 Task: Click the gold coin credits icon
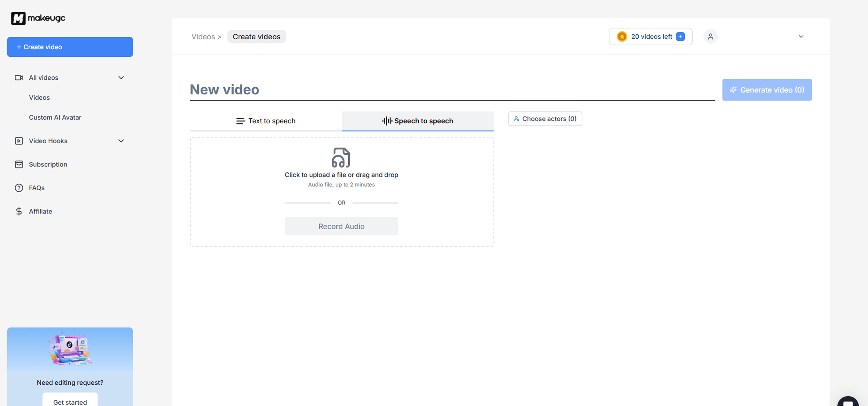[622, 36]
